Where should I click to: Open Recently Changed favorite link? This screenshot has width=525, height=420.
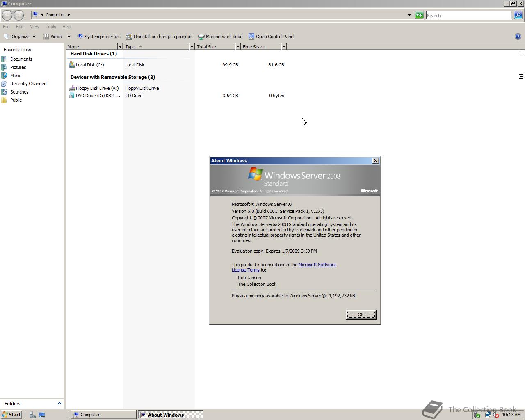point(28,84)
